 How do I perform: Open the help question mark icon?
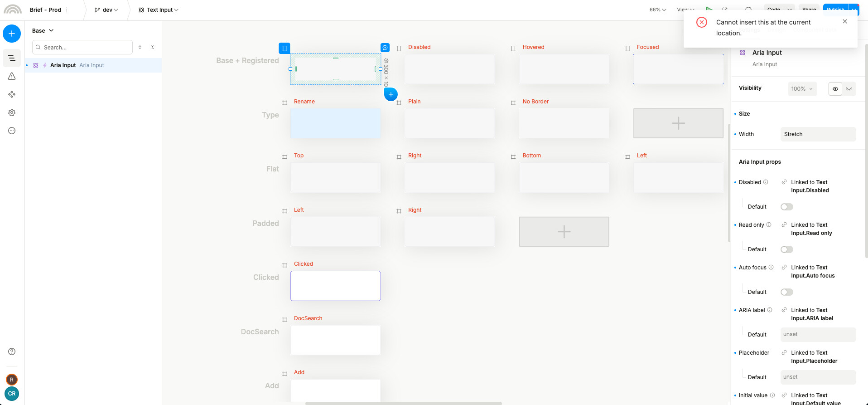[12, 351]
